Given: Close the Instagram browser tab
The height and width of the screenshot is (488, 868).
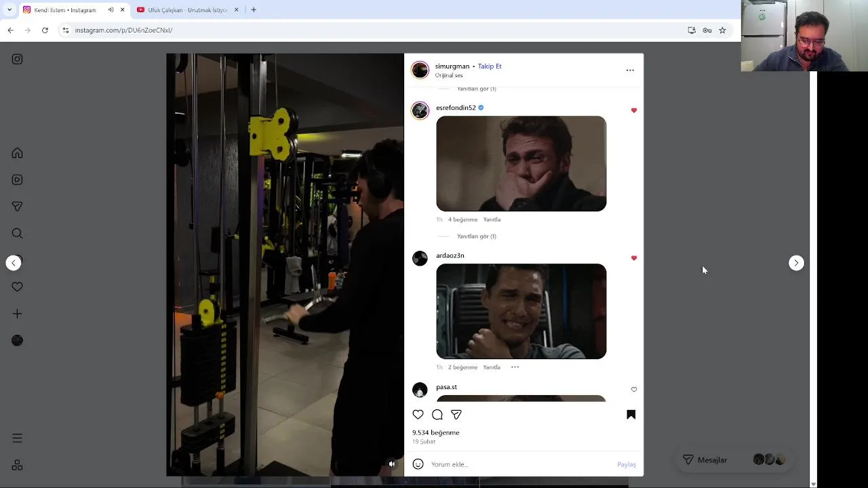Looking at the screenshot, I should pos(122,10).
